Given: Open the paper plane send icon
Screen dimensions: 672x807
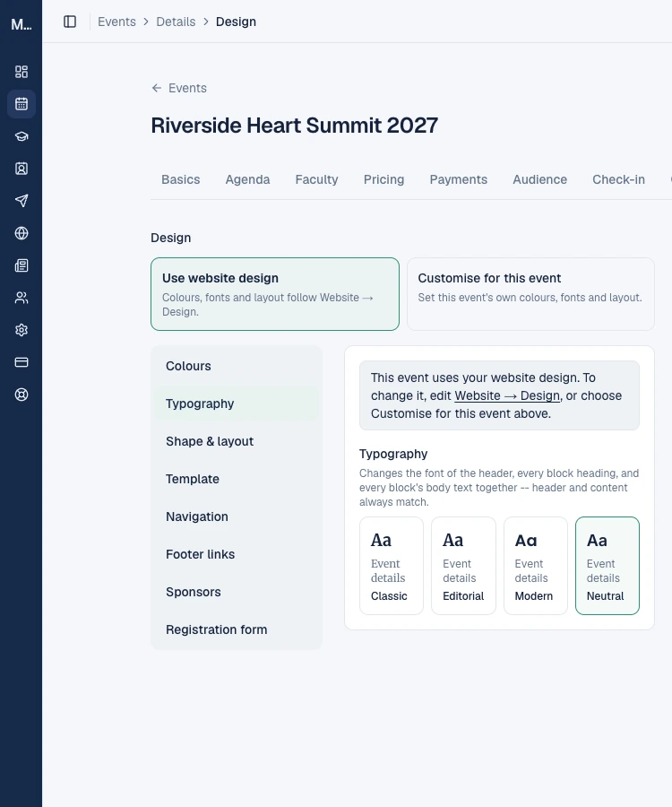Looking at the screenshot, I should [x=22, y=201].
